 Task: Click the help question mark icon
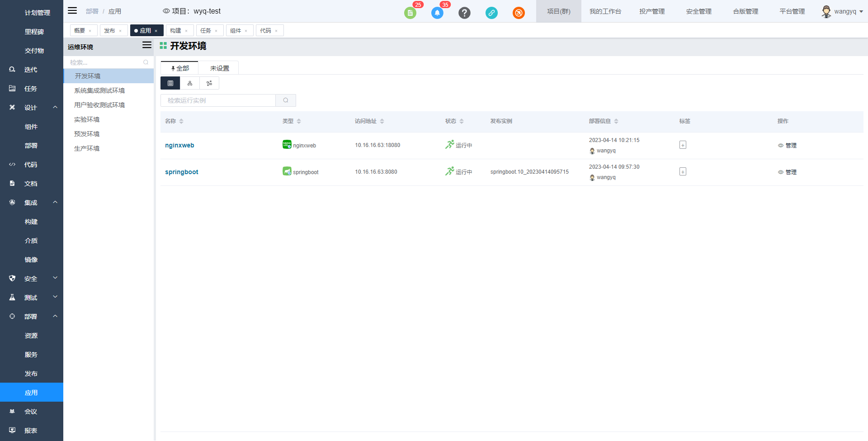pos(464,13)
